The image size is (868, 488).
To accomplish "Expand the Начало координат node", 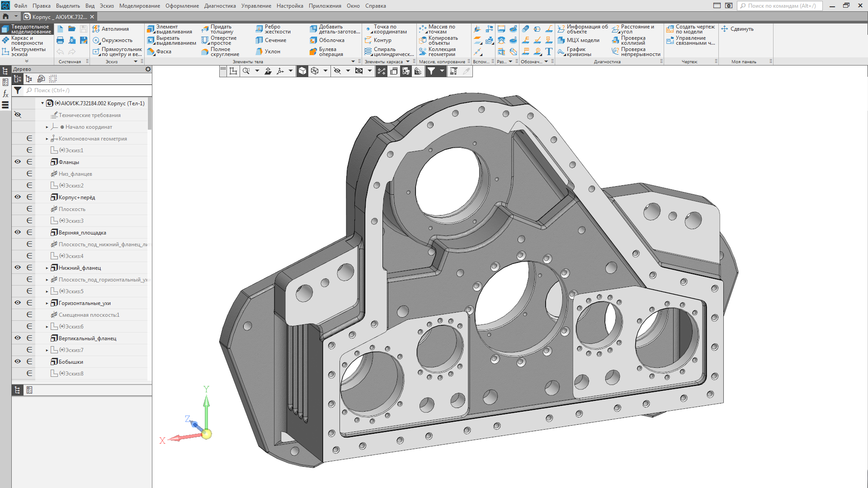I will click(x=47, y=127).
